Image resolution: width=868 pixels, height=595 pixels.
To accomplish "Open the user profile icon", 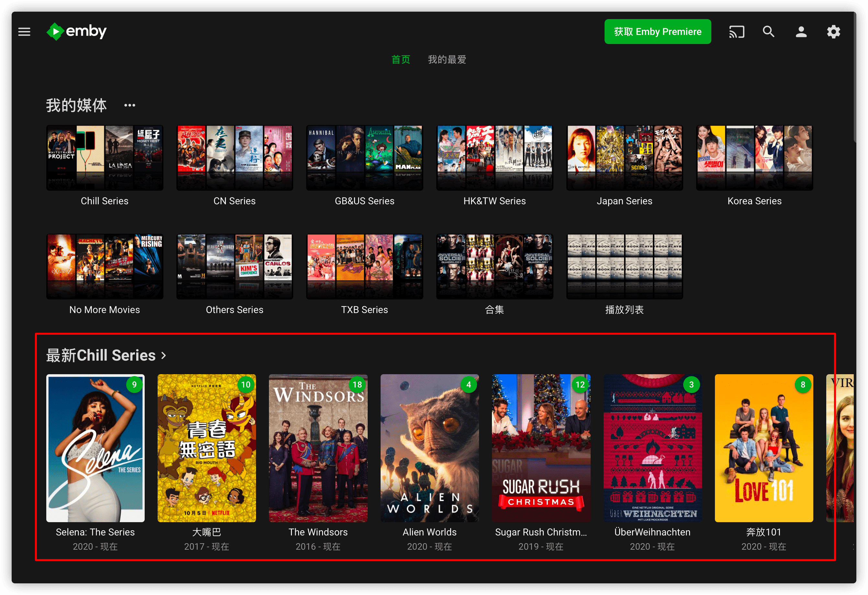I will [x=801, y=32].
